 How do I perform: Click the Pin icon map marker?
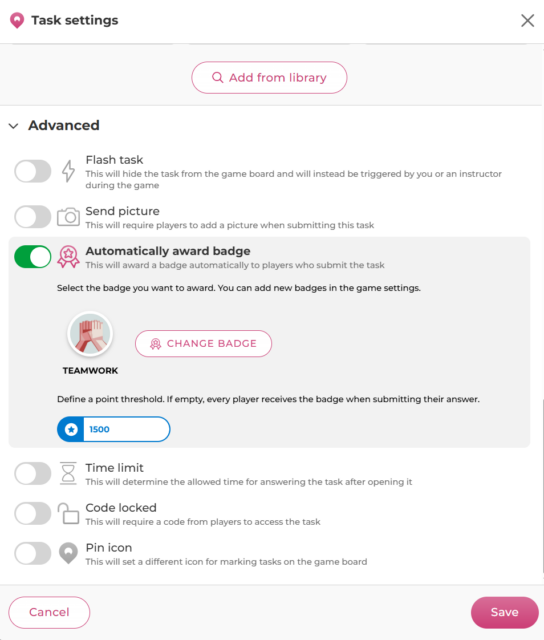pos(68,553)
